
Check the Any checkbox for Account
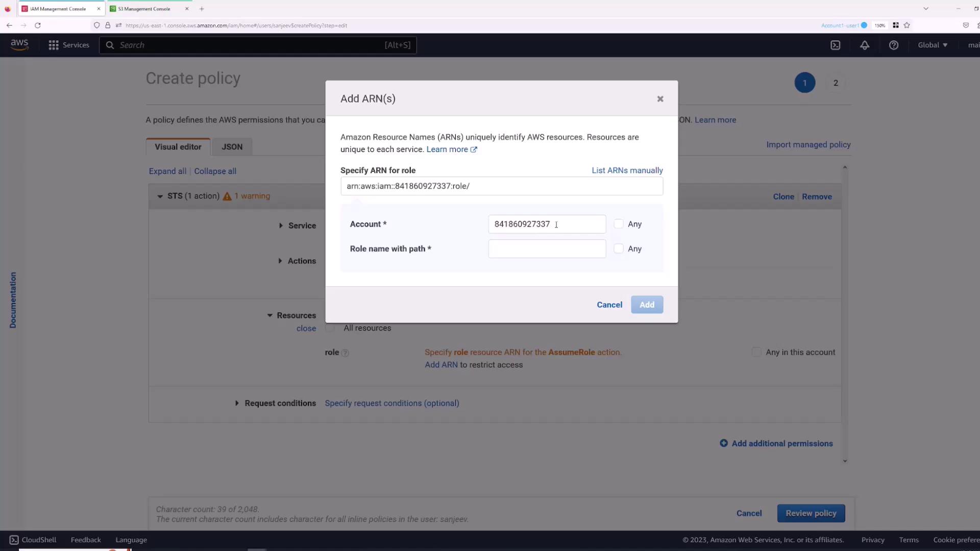coord(619,224)
